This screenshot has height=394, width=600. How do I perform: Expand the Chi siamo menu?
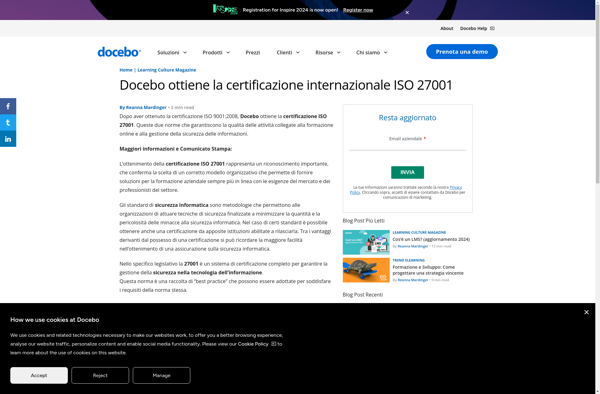point(372,52)
